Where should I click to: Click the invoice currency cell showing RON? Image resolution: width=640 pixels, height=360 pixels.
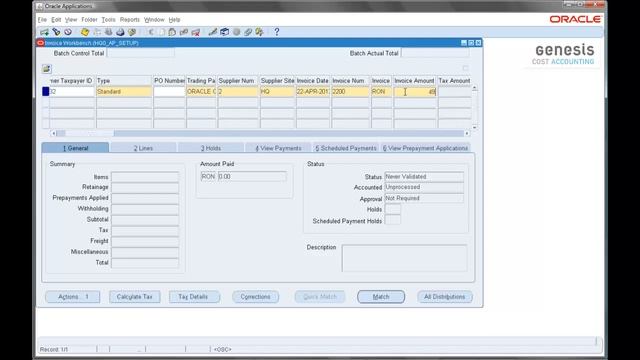tap(381, 92)
